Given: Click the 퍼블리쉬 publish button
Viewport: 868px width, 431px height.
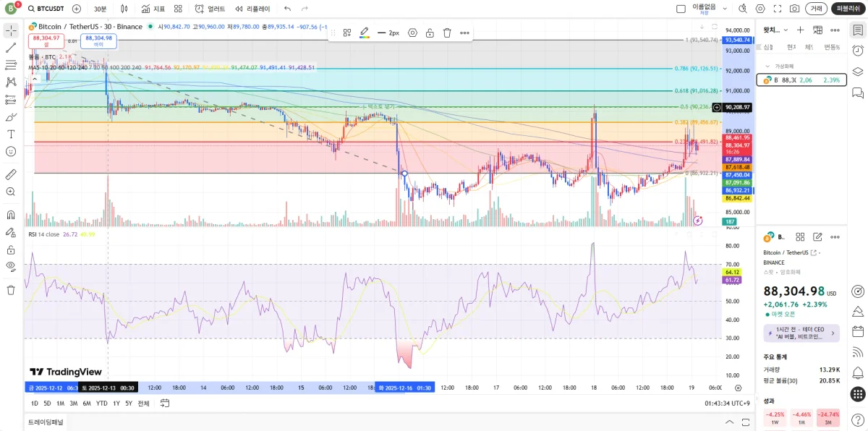Looking at the screenshot, I should [848, 9].
